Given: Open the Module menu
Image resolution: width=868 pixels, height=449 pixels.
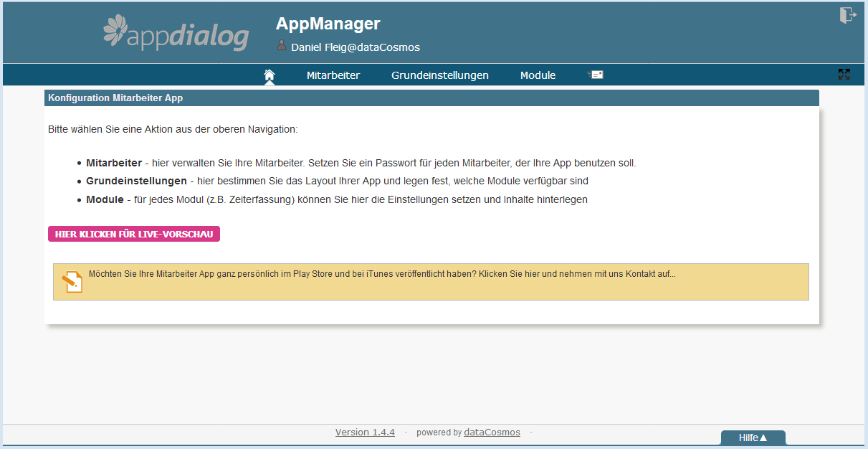Looking at the screenshot, I should coord(538,75).
